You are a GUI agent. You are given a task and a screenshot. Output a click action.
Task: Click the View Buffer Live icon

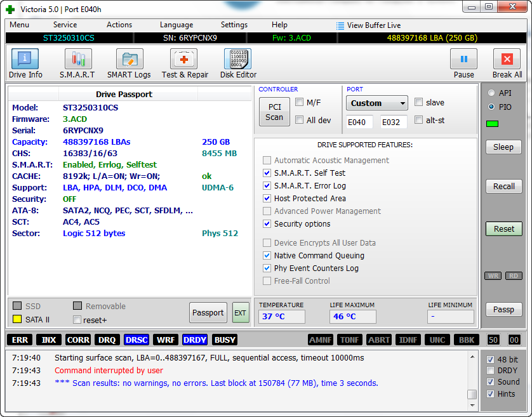[340, 25]
